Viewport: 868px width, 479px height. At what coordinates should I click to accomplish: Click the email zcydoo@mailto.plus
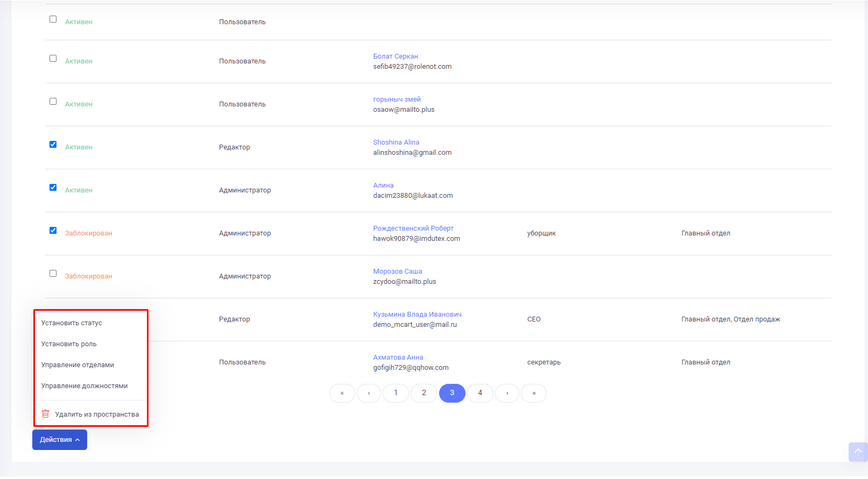pyautogui.click(x=405, y=282)
